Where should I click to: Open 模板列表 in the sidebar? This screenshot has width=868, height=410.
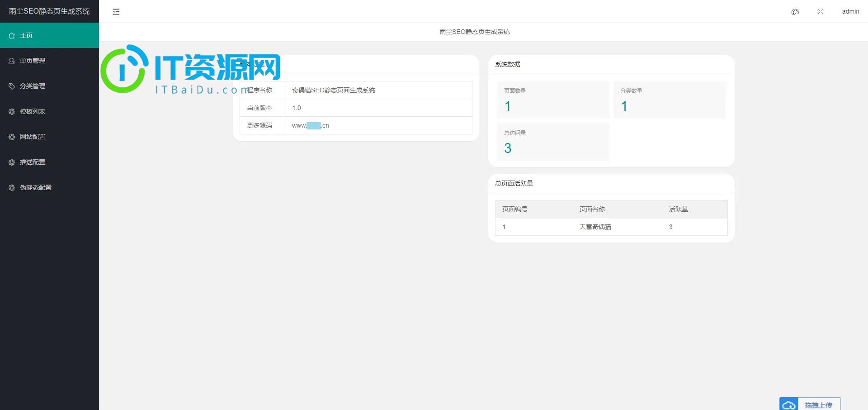[x=49, y=111]
